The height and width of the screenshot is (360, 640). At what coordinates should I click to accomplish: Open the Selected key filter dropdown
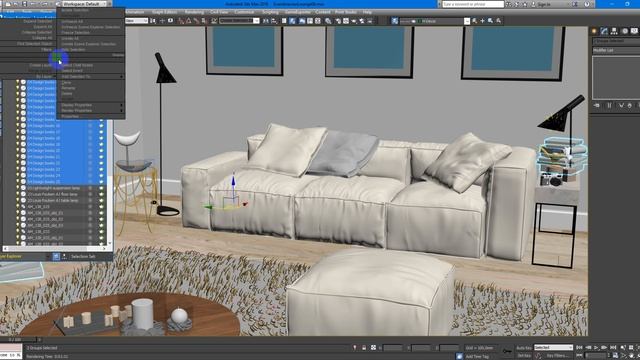[553, 348]
